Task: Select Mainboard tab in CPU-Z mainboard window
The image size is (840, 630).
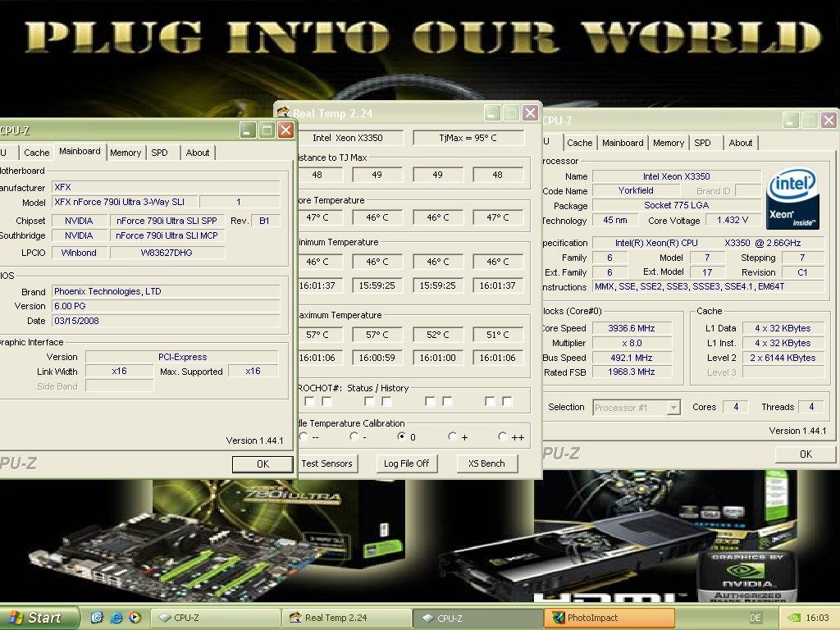Action: (x=80, y=152)
